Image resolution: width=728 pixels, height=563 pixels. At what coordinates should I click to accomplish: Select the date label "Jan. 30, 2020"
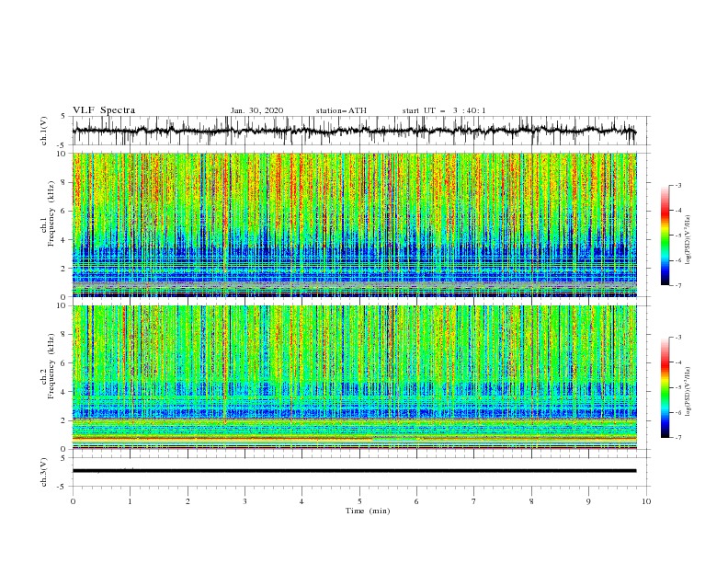click(256, 110)
